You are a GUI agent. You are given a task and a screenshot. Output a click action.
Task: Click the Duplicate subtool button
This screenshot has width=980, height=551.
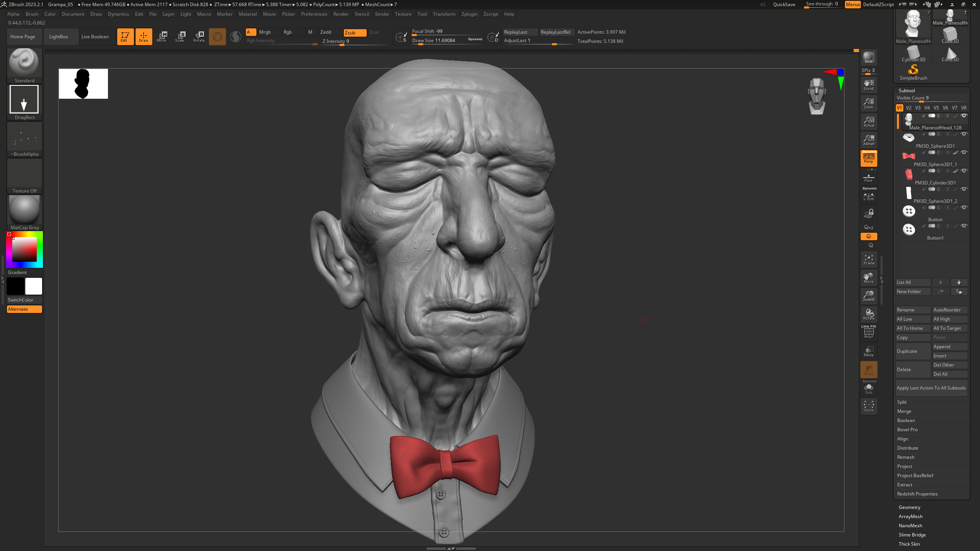pyautogui.click(x=913, y=351)
